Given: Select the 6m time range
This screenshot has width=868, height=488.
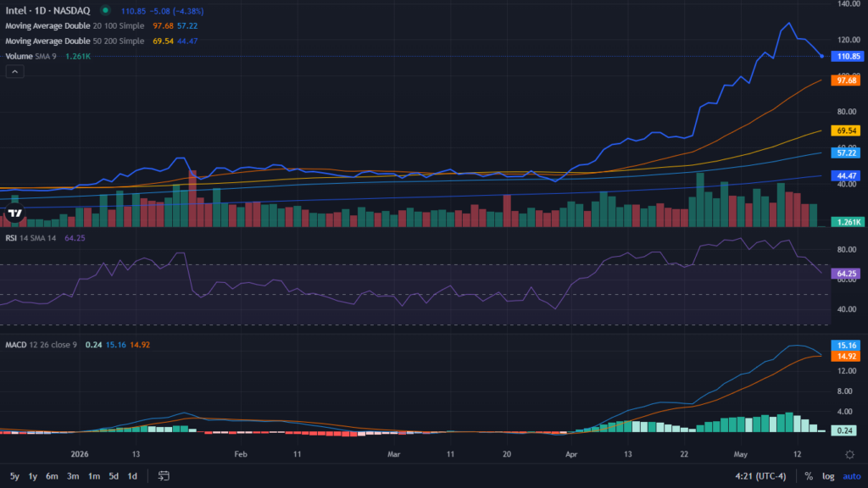Looking at the screenshot, I should 52,476.
